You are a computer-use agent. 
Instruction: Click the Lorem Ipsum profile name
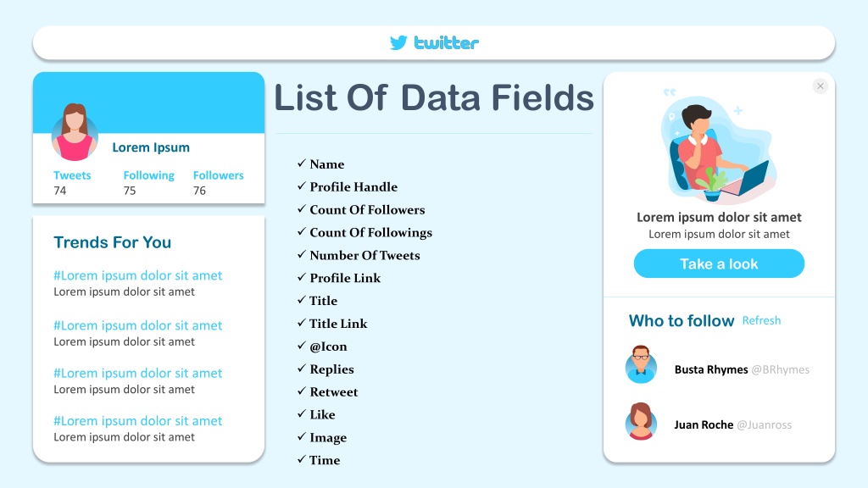pyautogui.click(x=151, y=147)
